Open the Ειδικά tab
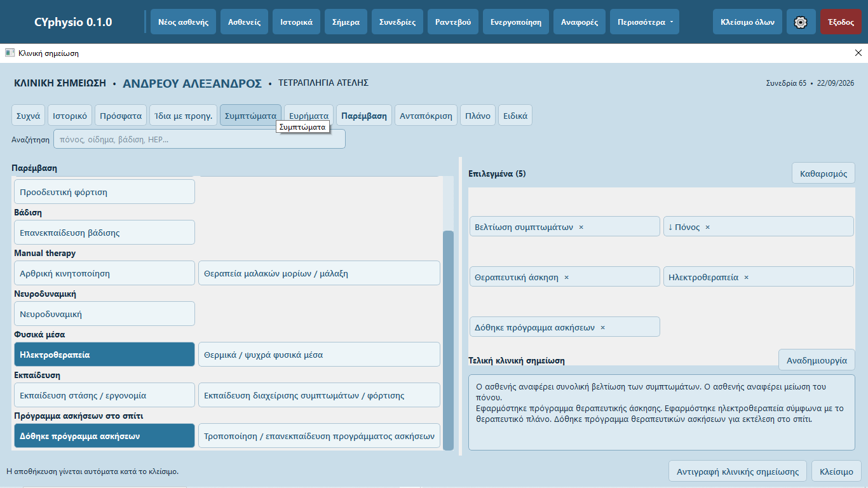 click(515, 116)
